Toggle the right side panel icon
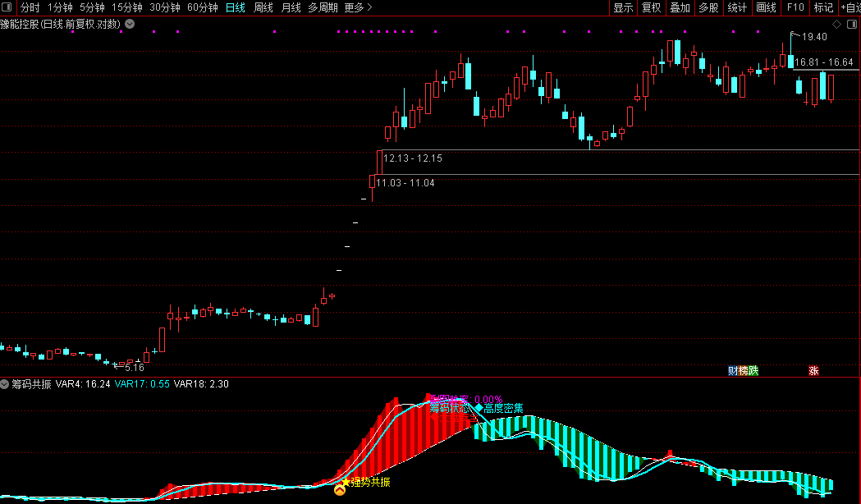Viewport: 861px width, 504px height. [x=852, y=24]
